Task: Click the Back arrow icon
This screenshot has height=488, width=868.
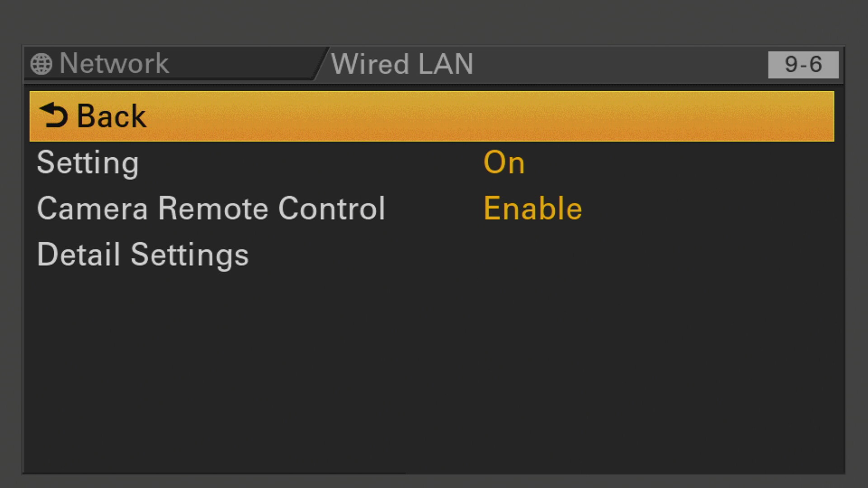Action: [x=53, y=115]
